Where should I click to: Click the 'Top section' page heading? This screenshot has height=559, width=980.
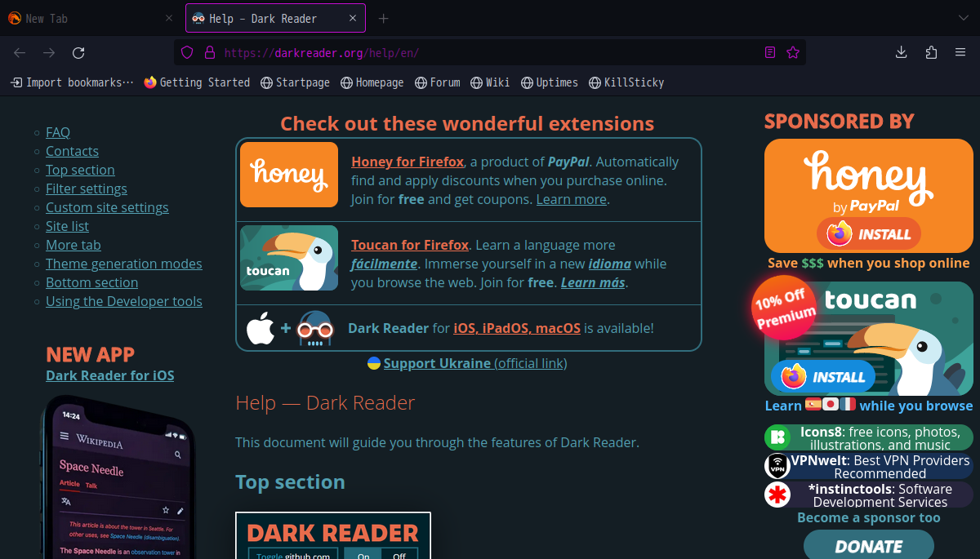pos(290,481)
